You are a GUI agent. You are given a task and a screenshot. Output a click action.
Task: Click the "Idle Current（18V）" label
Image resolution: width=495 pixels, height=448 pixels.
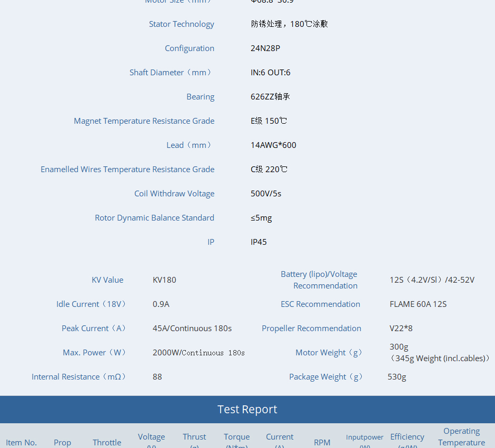click(x=91, y=304)
